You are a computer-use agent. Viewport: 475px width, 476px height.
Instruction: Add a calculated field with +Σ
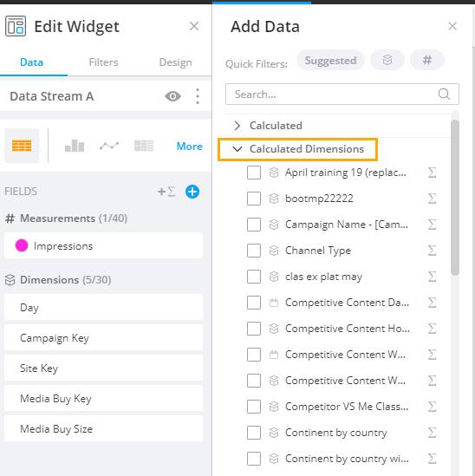(166, 192)
